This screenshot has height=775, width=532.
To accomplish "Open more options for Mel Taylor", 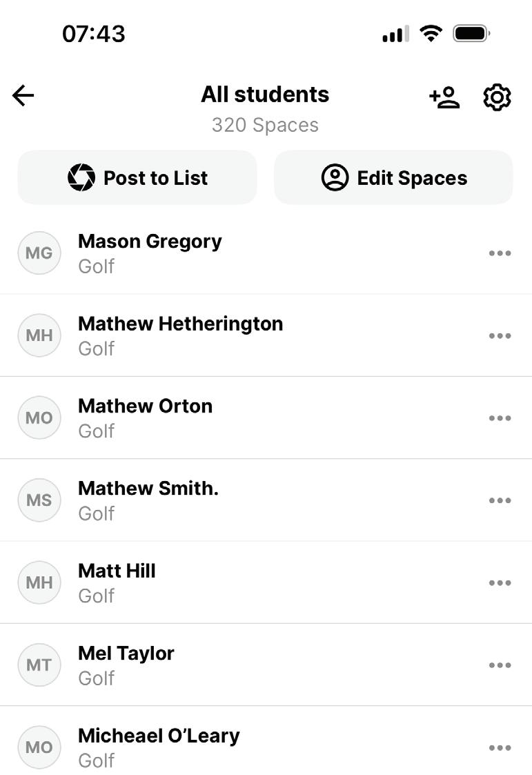I will [x=500, y=665].
